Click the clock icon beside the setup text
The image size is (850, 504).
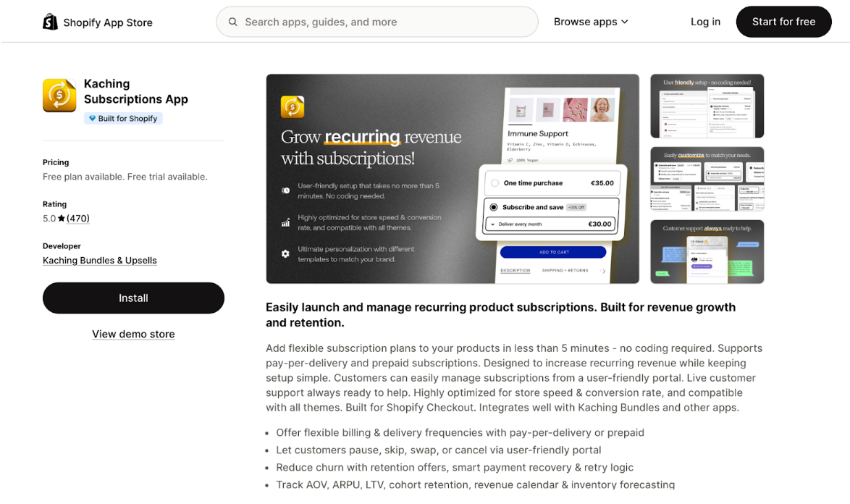click(285, 190)
